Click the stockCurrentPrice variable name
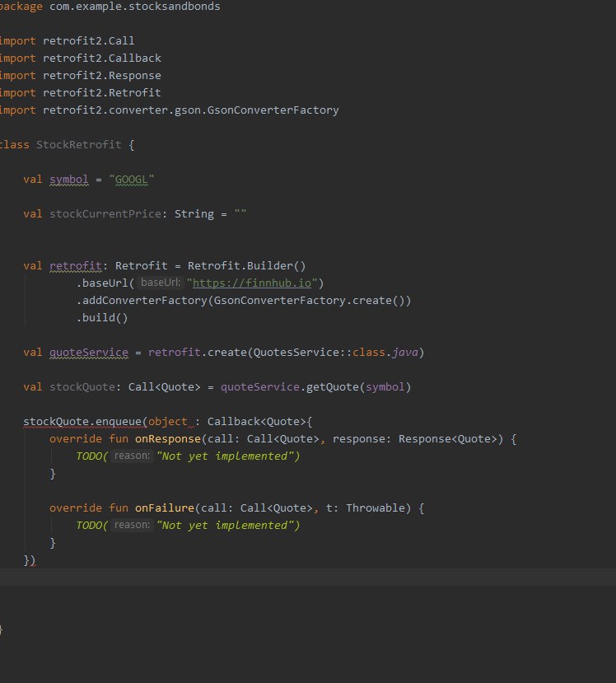The height and width of the screenshot is (683, 616). (105, 214)
